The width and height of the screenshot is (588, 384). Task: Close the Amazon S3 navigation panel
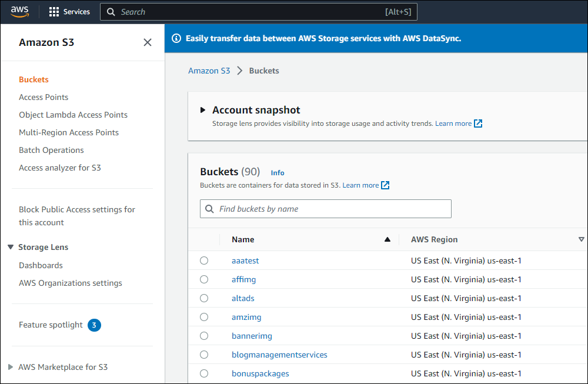[x=148, y=42]
